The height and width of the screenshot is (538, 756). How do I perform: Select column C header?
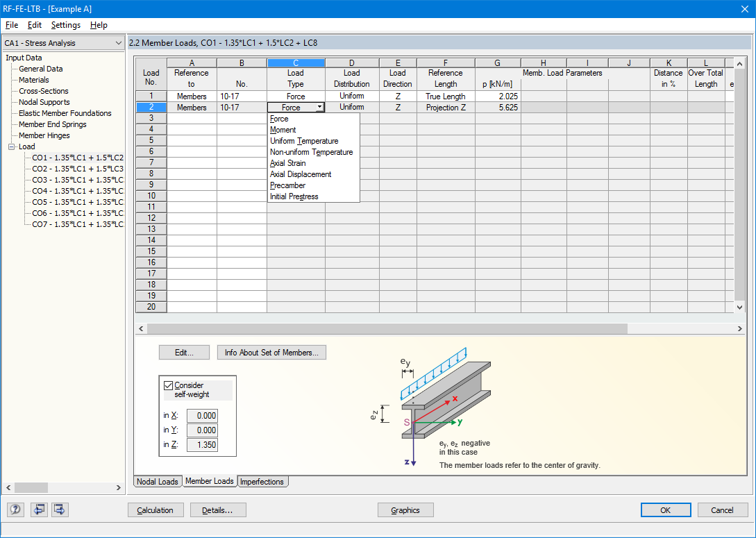(296, 62)
